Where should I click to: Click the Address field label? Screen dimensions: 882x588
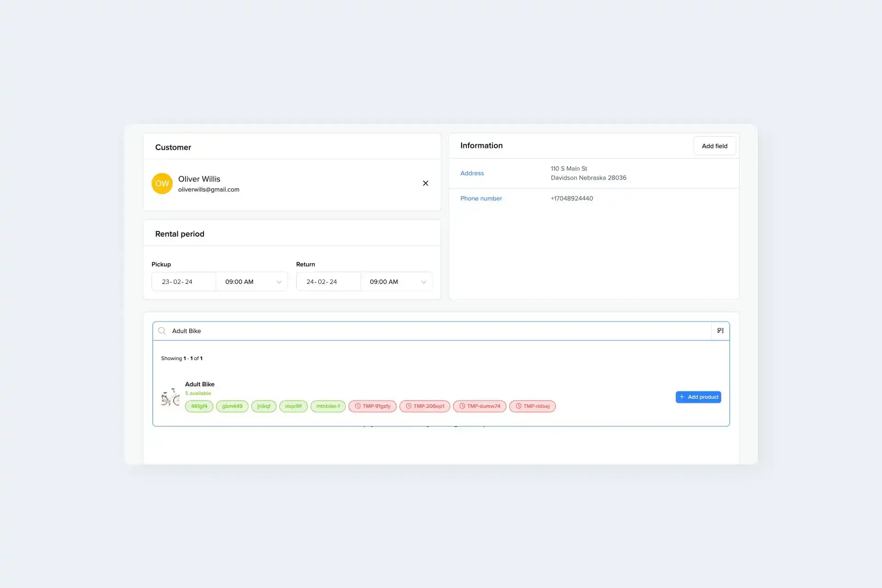coord(472,173)
